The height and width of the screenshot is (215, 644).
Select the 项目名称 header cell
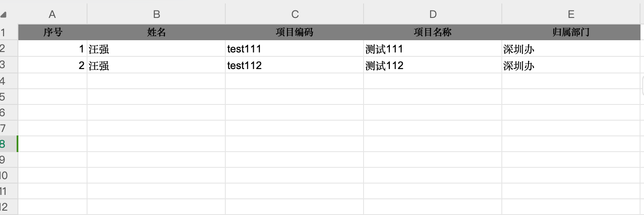433,32
